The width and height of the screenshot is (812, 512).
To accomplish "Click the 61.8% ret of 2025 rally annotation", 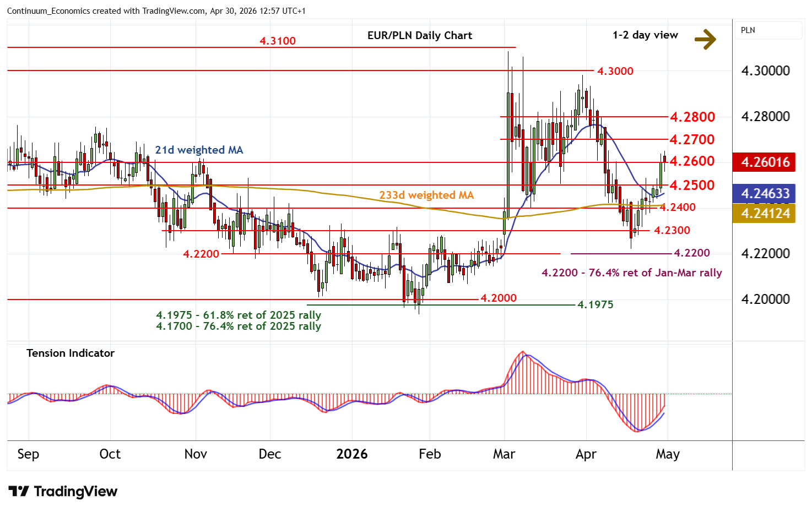I will 238,315.
